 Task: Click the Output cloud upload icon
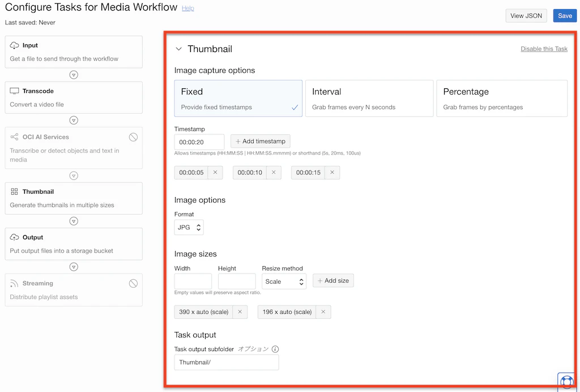(14, 237)
